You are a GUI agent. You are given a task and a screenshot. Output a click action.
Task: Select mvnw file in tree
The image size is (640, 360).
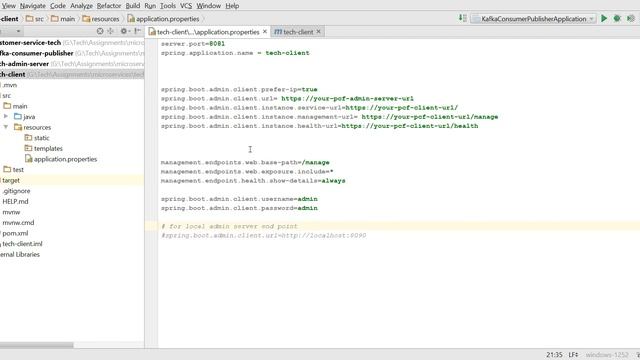click(x=11, y=212)
